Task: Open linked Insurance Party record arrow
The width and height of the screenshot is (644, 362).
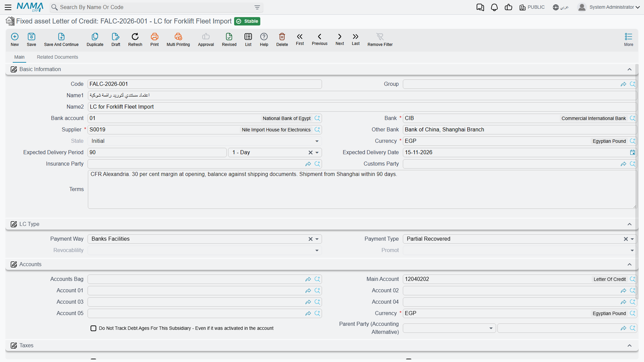Action: tap(308, 164)
